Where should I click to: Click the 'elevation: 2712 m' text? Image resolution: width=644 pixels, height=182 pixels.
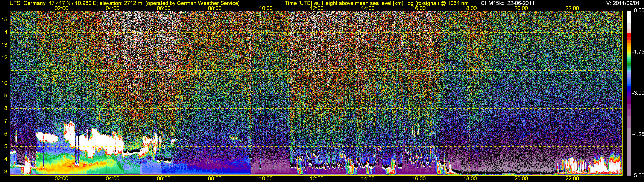[121, 3]
